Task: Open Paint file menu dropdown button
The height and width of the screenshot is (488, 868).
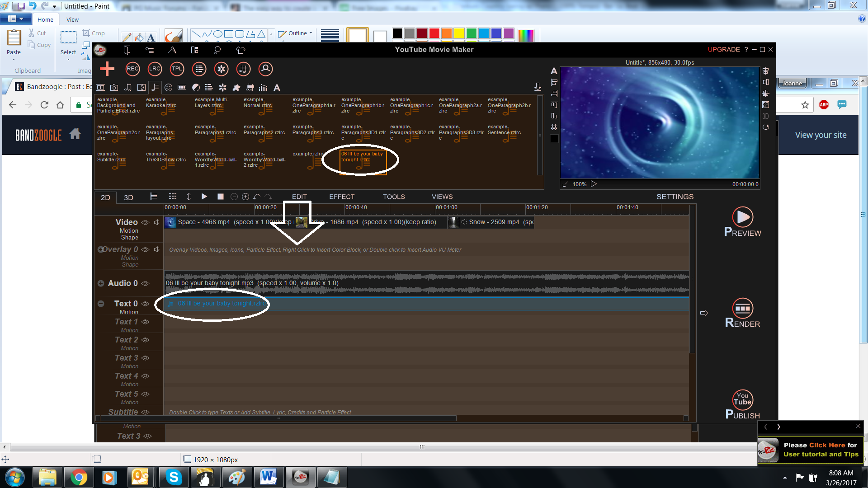Action: pyautogui.click(x=15, y=19)
